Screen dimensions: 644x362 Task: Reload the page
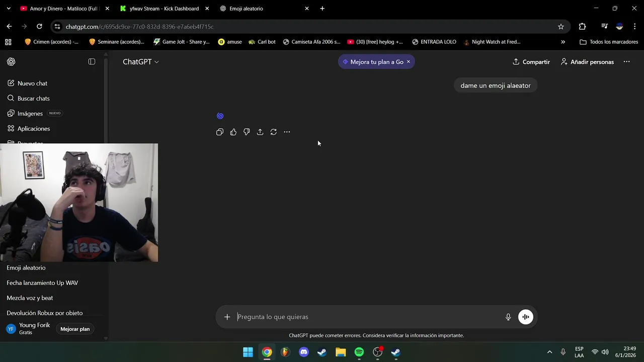pos(39,27)
